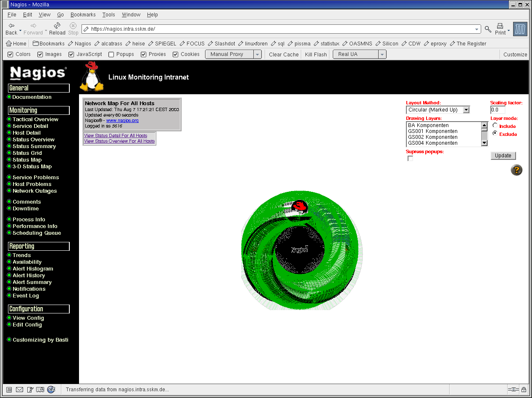Image resolution: width=532 pixels, height=398 pixels.
Task: Open the Bookmarks folder in personal toolbar
Action: [x=48, y=43]
